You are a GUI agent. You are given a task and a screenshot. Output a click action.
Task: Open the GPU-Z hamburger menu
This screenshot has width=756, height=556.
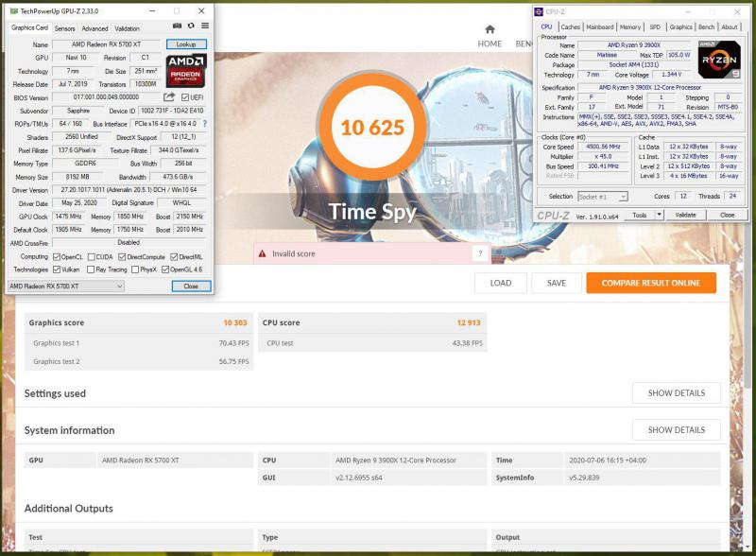point(204,26)
